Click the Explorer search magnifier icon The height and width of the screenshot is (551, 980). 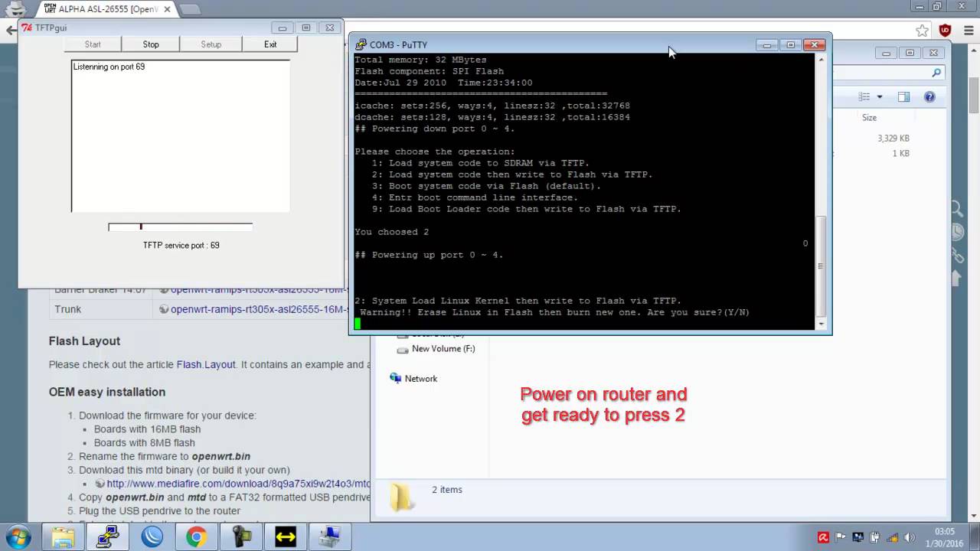pyautogui.click(x=936, y=73)
